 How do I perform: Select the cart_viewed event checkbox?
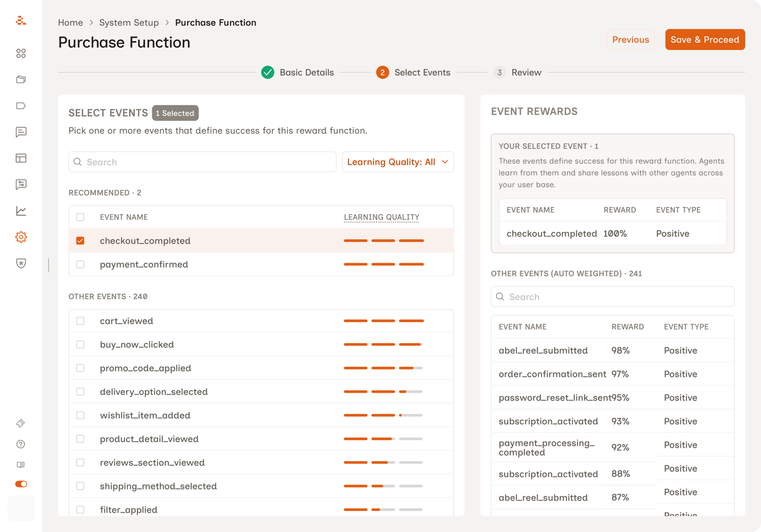[80, 320]
